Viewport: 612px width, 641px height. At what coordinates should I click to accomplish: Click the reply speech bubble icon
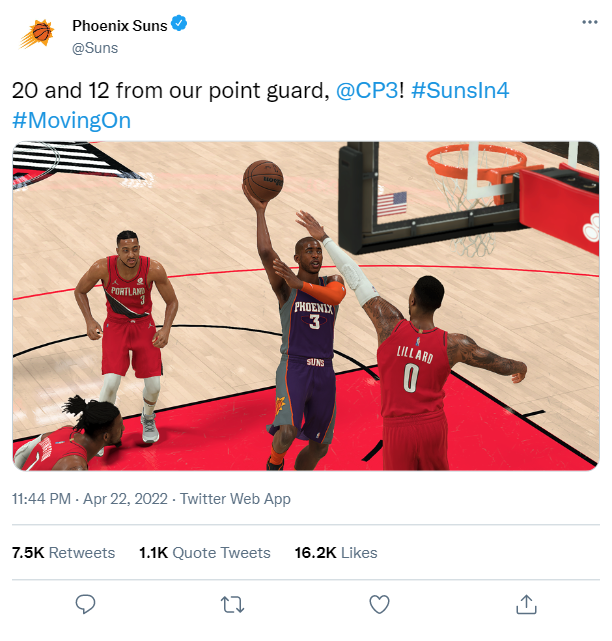pos(85,604)
